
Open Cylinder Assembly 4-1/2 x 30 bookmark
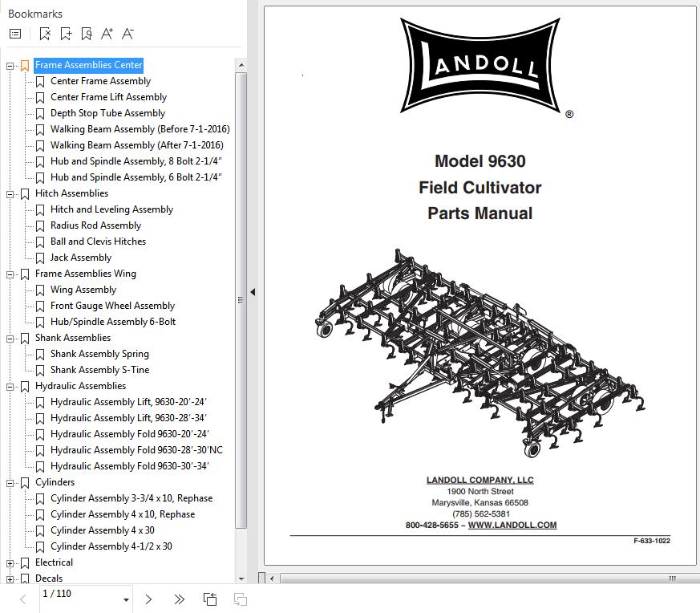(x=111, y=546)
